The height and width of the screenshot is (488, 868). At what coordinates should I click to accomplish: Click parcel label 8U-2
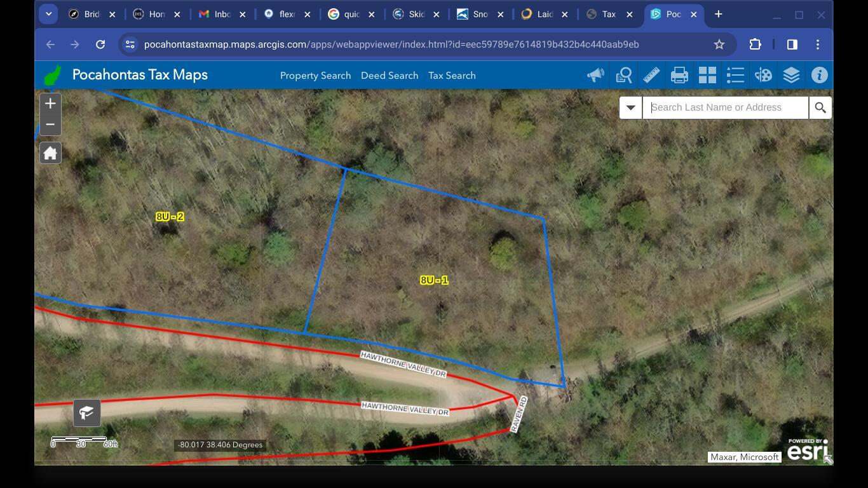tap(170, 217)
